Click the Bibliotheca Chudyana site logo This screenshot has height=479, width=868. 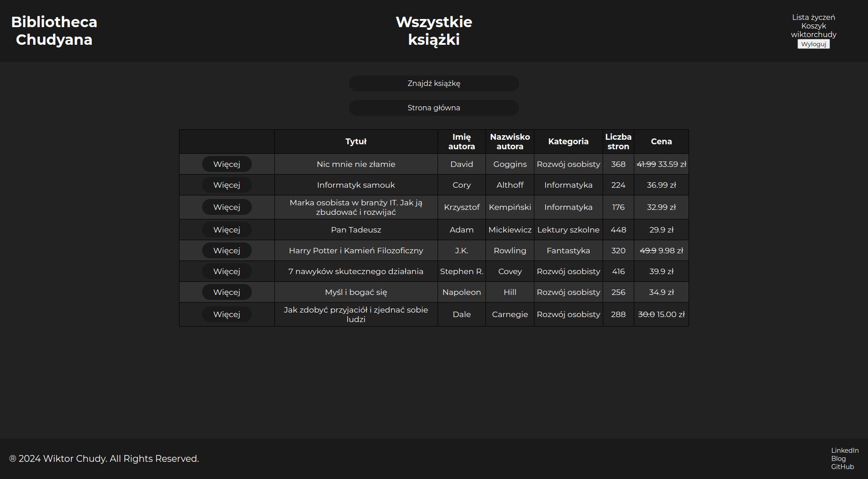tap(54, 31)
